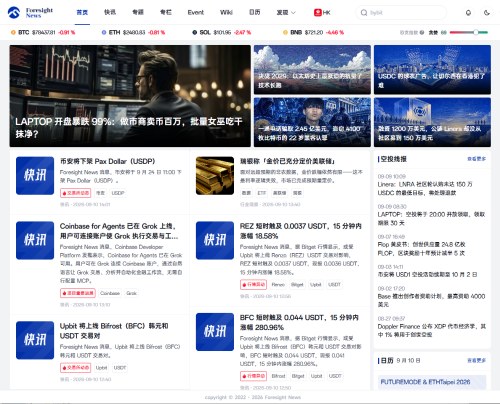
Task: Click the Foresight News logo
Action: (30, 12)
